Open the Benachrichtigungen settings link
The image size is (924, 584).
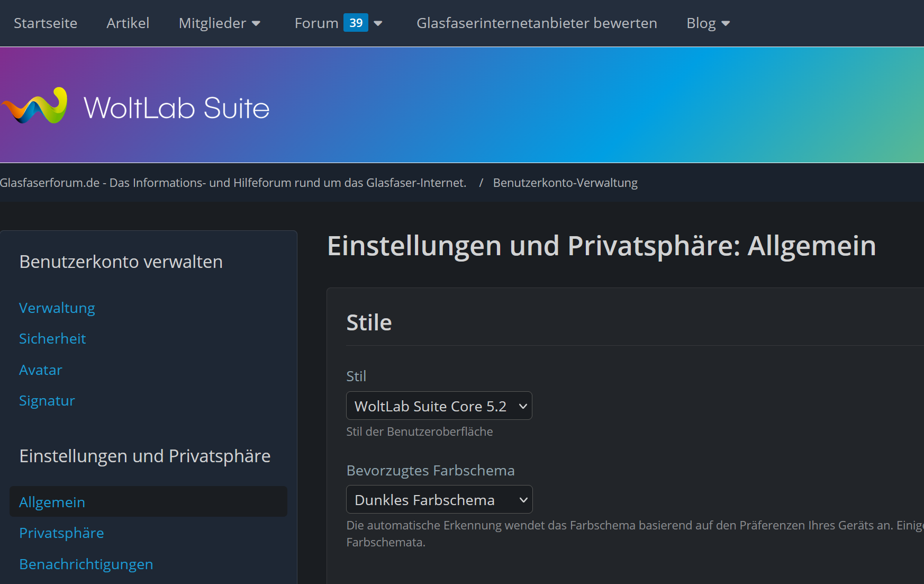86,564
